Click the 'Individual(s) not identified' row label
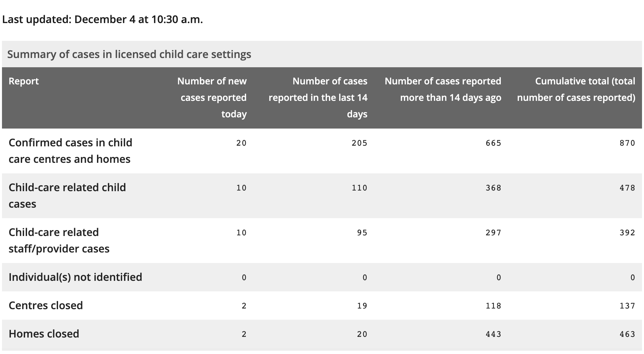 (x=75, y=277)
